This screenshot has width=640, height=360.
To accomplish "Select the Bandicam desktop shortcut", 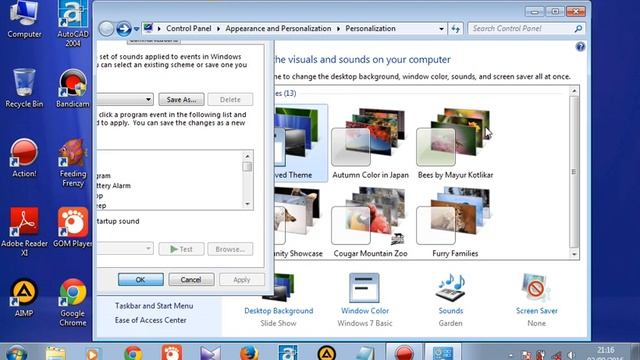I will click(x=73, y=89).
